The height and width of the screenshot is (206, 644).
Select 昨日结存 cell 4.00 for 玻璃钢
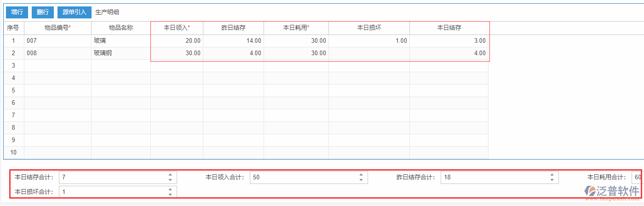pos(233,53)
